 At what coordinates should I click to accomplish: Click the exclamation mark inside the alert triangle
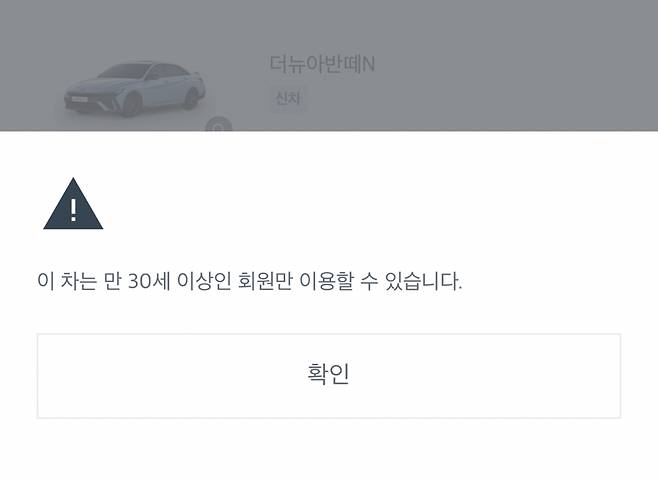tap(73, 210)
